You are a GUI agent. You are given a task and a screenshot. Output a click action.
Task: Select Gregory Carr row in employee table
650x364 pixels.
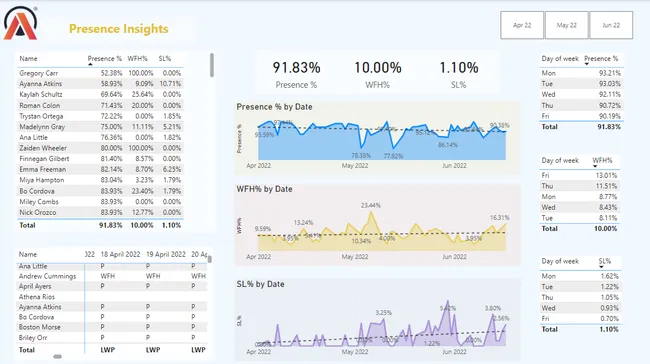point(100,73)
